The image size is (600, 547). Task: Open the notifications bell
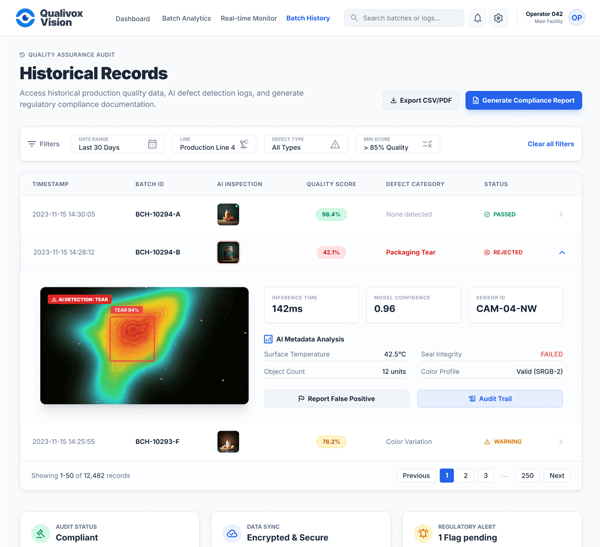tap(477, 18)
